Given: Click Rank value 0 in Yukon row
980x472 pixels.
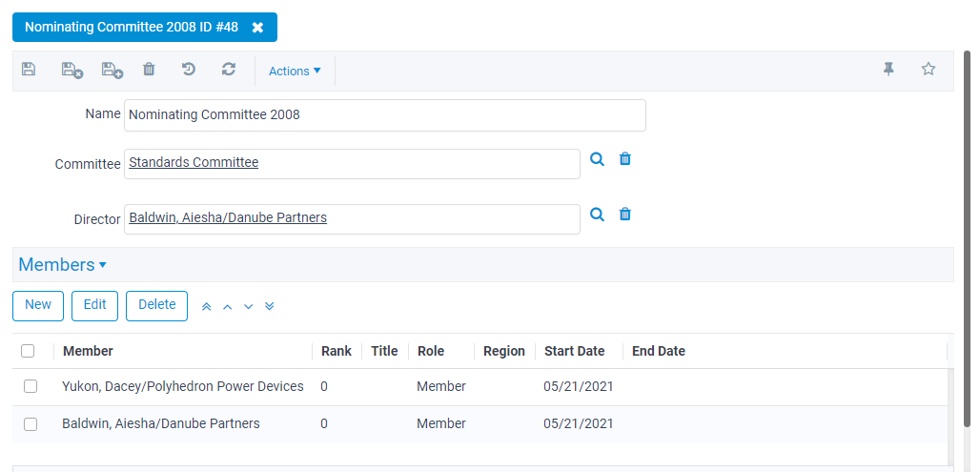Looking at the screenshot, I should coord(324,386).
